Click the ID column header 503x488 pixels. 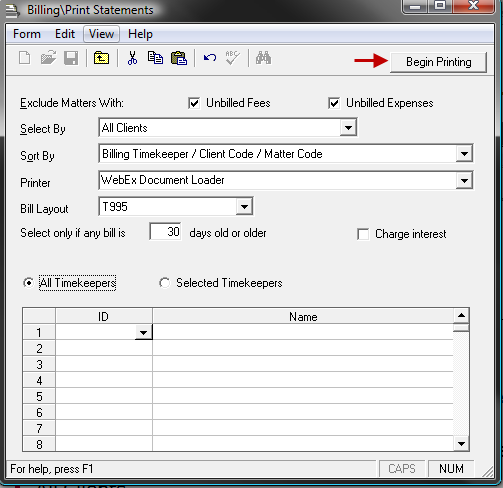(x=104, y=316)
